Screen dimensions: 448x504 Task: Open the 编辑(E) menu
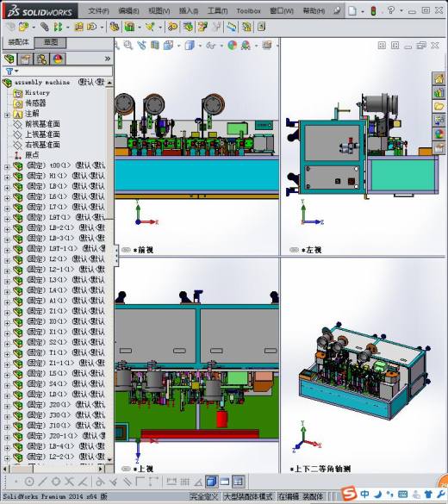coord(128,11)
